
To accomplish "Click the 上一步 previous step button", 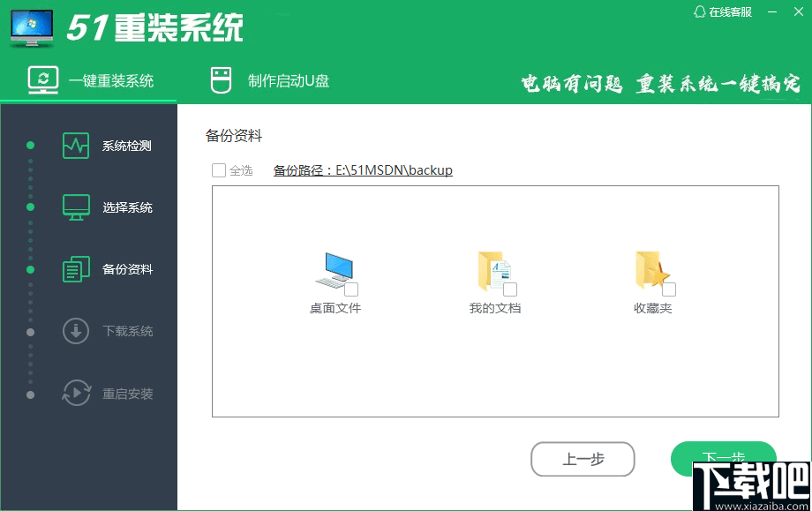I will (x=583, y=459).
